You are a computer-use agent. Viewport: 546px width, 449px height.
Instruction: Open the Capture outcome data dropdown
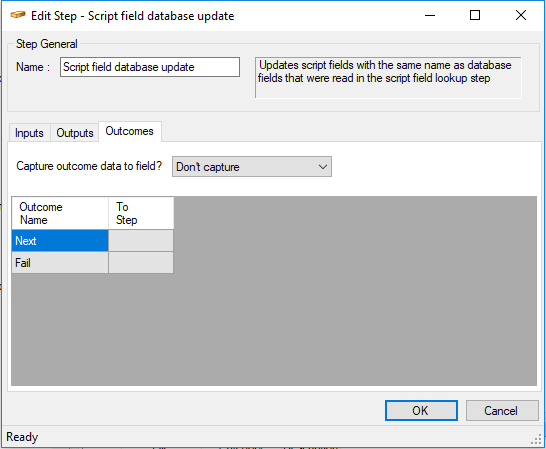[252, 167]
